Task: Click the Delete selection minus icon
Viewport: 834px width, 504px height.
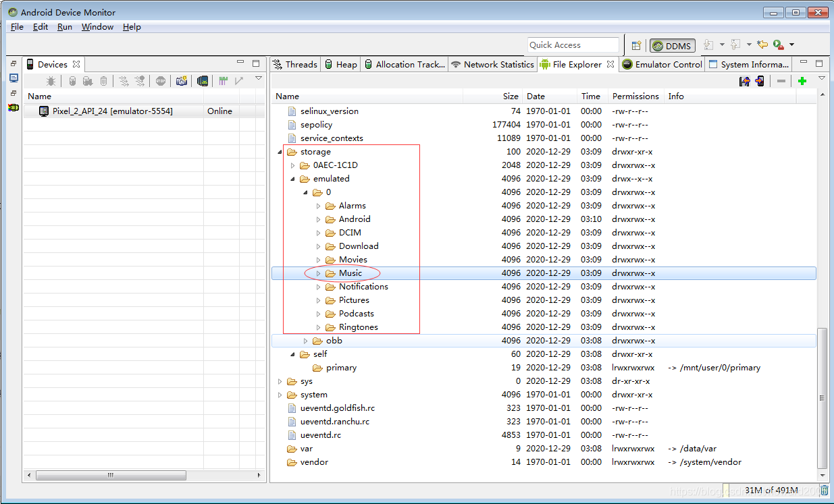Action: [781, 81]
